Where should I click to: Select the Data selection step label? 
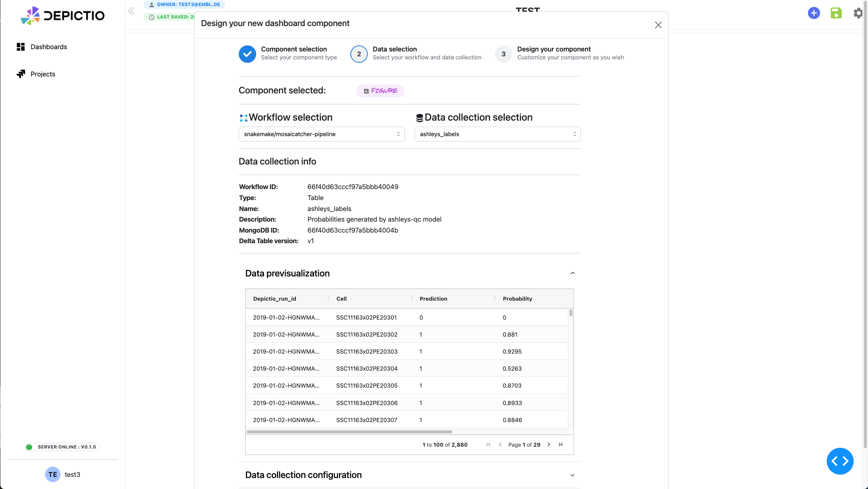(395, 49)
